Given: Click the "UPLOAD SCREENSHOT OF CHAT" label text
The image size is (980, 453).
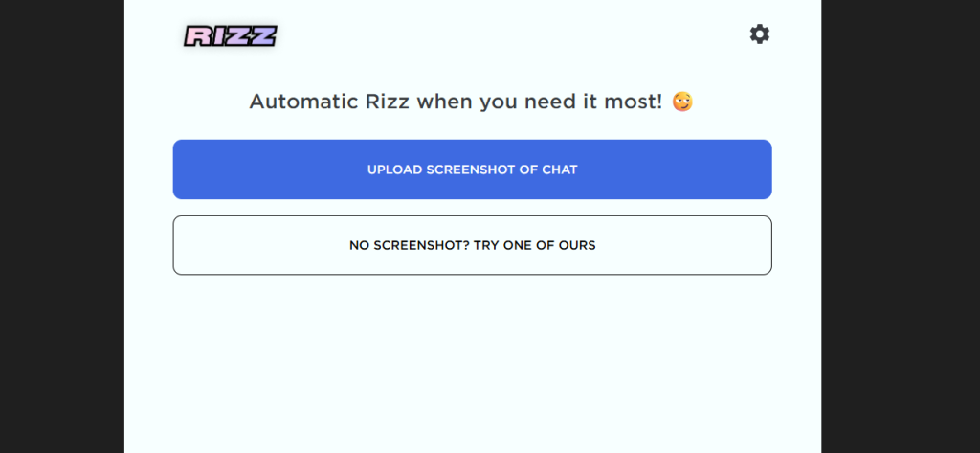Looking at the screenshot, I should tap(472, 170).
